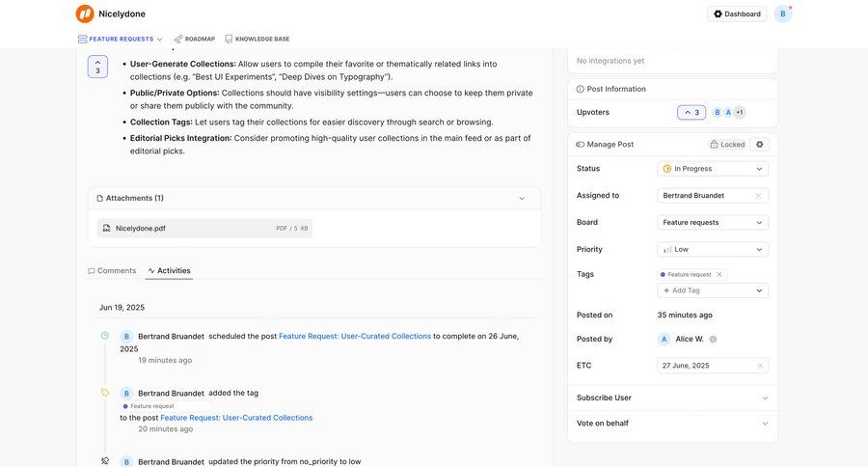
Task: Click the No integrations yet text
Action: click(x=610, y=61)
